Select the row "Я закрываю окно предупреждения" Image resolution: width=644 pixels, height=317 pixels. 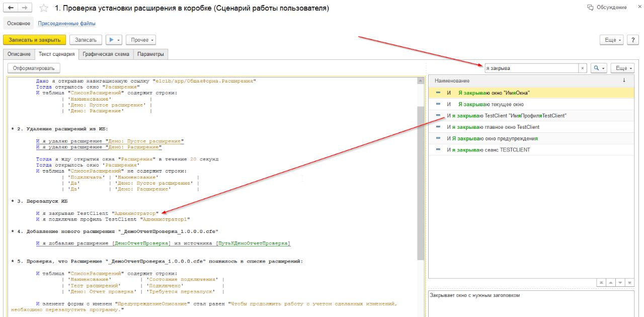pyautogui.click(x=531, y=138)
